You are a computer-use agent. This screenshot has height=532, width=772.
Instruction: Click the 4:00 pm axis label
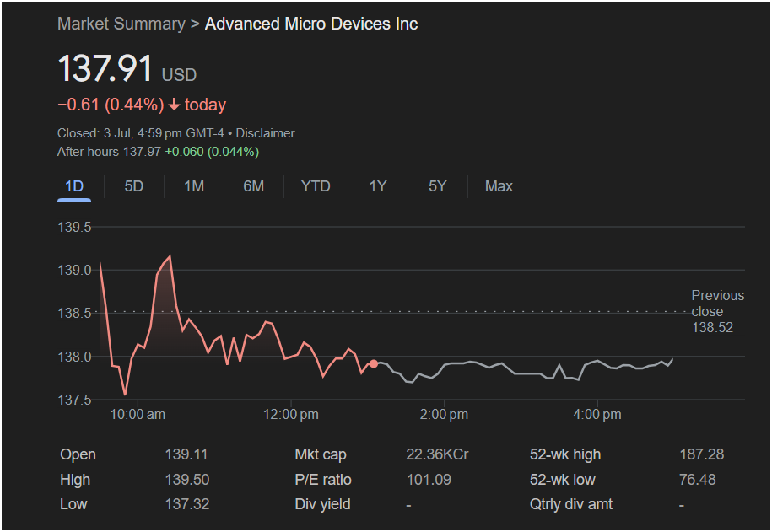tap(597, 414)
